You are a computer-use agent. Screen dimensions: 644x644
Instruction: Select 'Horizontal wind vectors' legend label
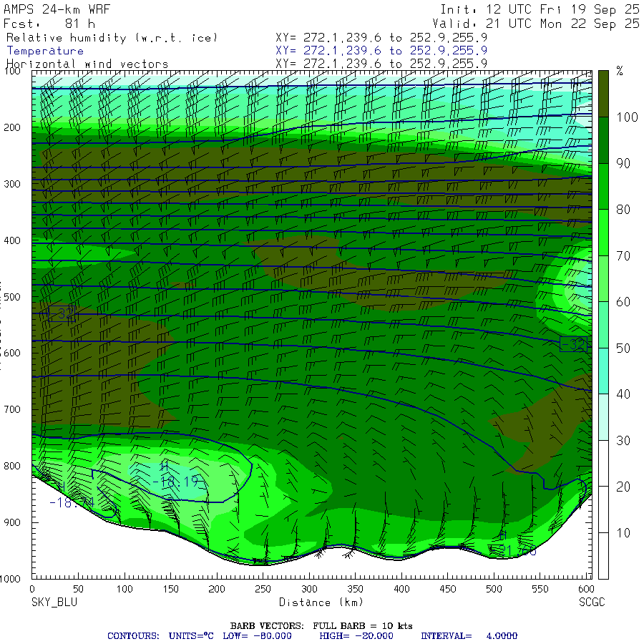coord(87,64)
